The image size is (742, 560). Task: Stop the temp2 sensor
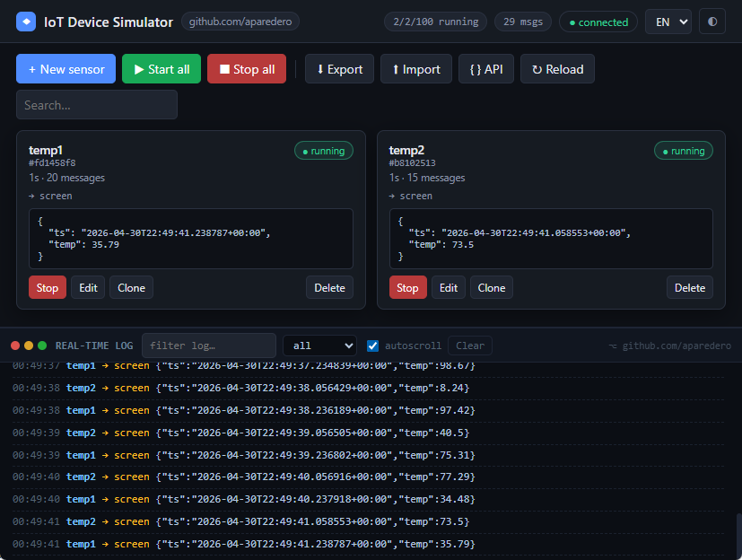click(x=407, y=287)
